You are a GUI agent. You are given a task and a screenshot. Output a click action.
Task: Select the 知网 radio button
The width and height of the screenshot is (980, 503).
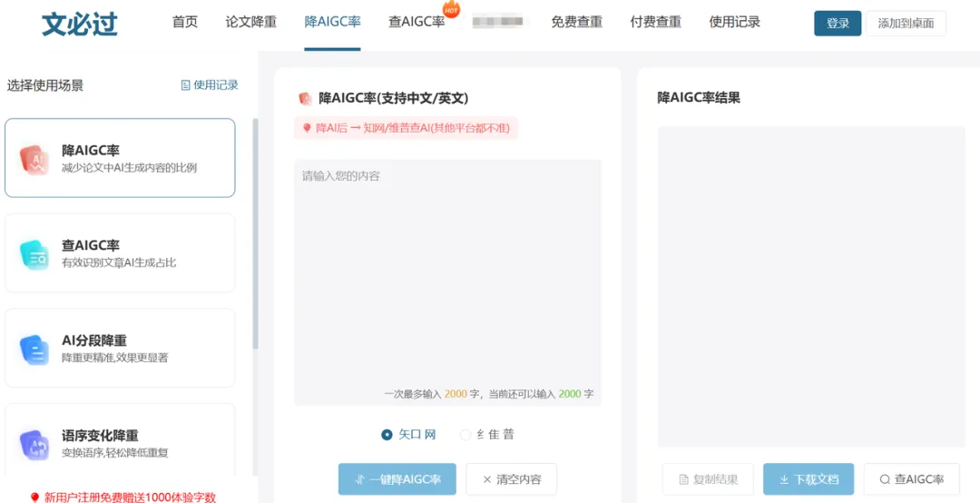click(387, 435)
